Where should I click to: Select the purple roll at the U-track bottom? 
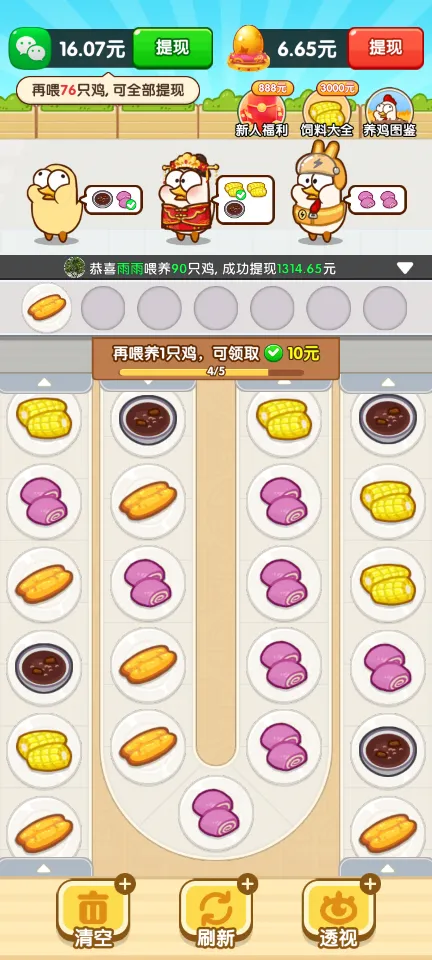(x=215, y=812)
